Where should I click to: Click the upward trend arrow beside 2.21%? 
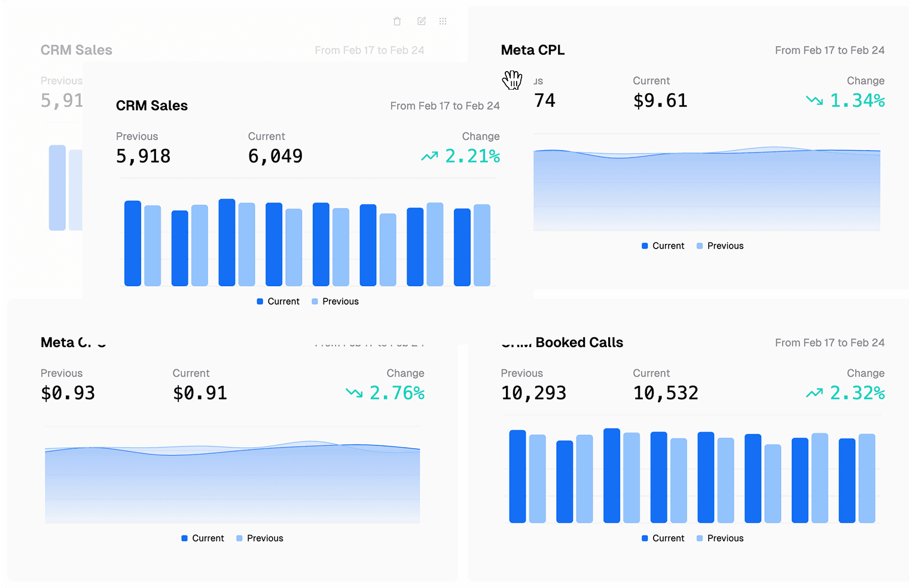tap(428, 155)
